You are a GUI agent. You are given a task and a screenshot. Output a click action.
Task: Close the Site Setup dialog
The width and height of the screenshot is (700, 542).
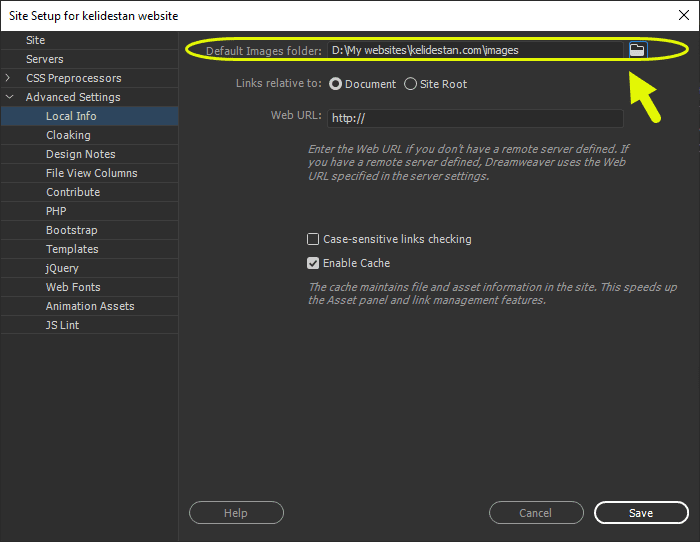683,15
